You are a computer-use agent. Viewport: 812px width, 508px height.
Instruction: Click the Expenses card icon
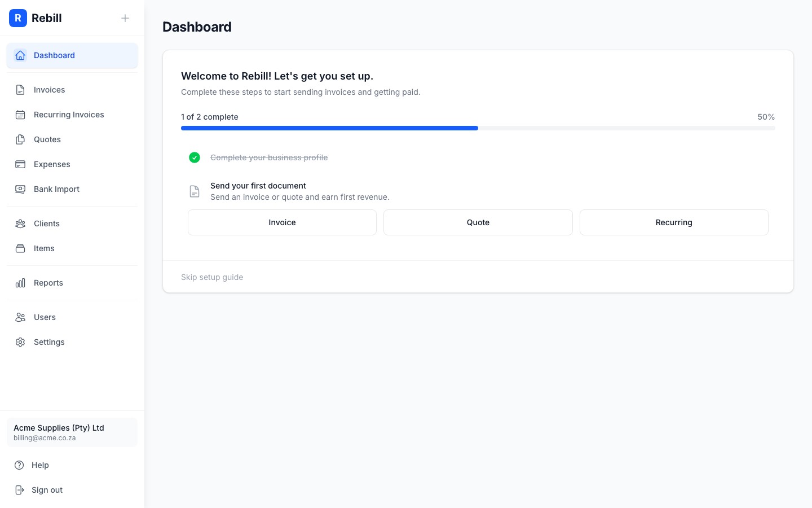(x=20, y=164)
